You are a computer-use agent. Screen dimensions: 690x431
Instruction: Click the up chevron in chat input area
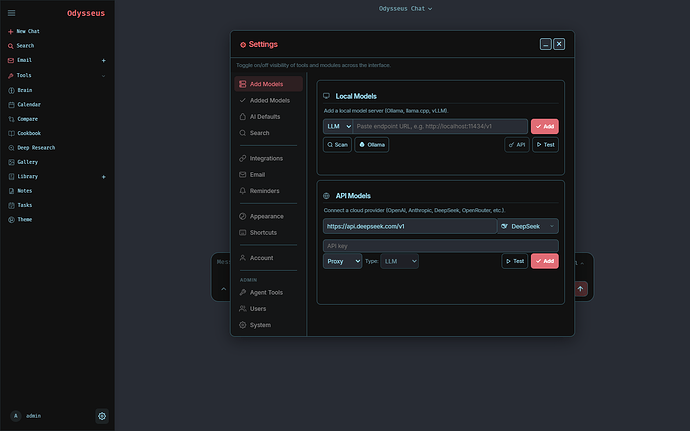coord(224,289)
